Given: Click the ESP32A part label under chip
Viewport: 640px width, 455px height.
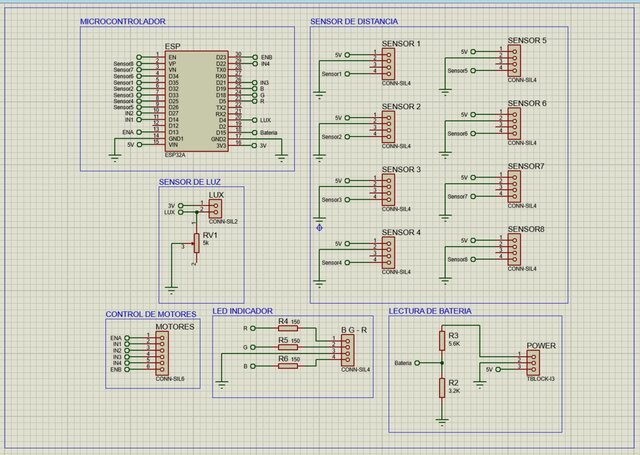Looking at the screenshot, I should (x=175, y=155).
